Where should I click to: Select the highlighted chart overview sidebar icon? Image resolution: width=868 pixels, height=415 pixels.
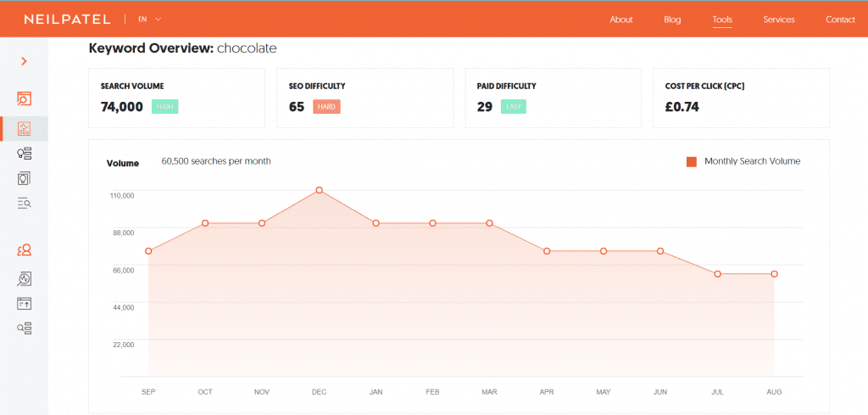pos(24,129)
